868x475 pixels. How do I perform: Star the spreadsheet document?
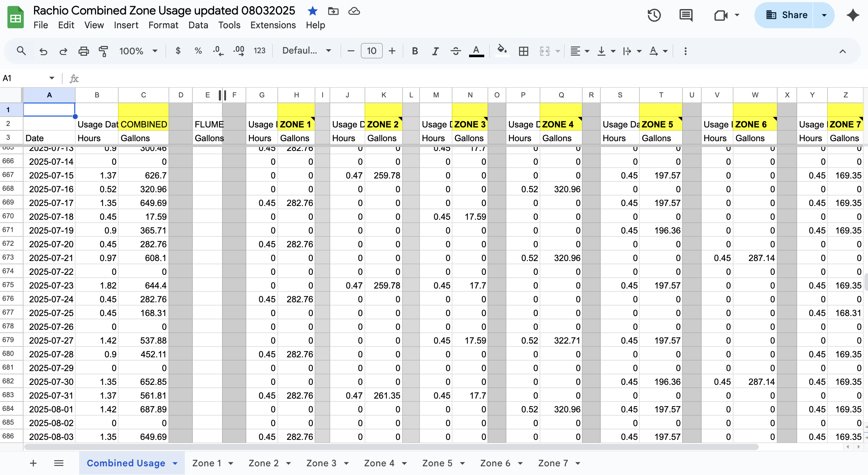[x=312, y=11]
